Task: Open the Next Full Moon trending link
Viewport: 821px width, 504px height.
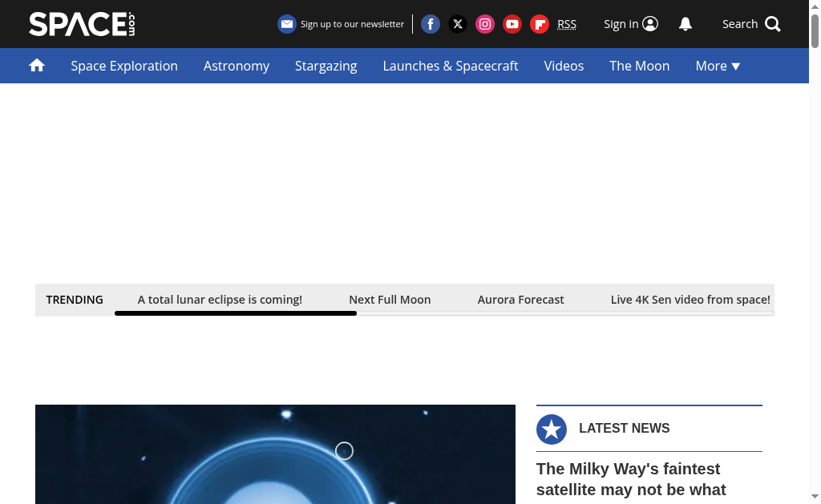Action: (390, 300)
